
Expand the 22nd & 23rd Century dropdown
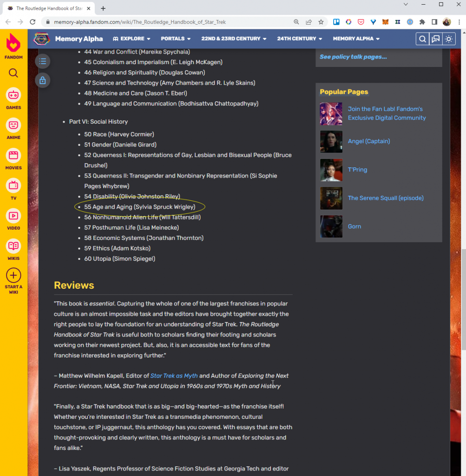point(234,39)
